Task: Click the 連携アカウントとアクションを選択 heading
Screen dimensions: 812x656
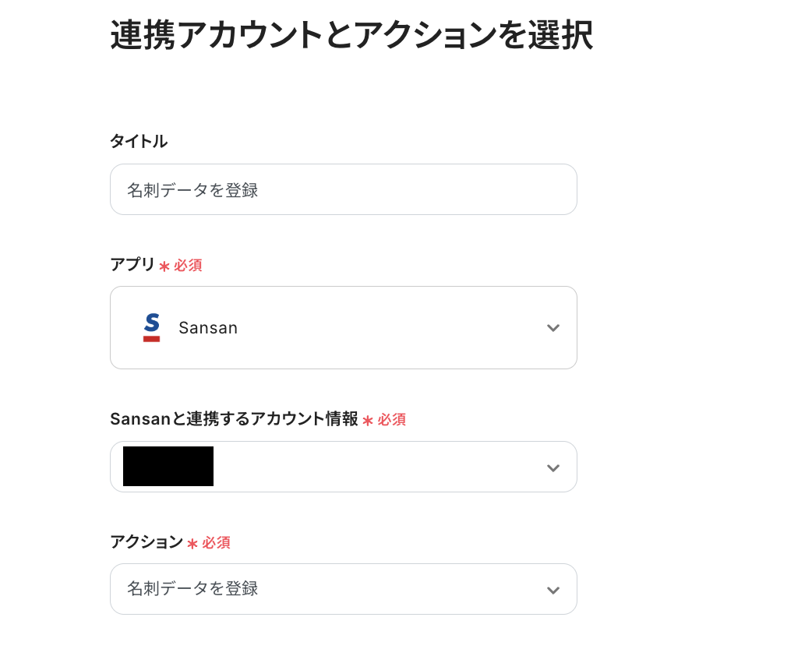Action: tap(351, 36)
